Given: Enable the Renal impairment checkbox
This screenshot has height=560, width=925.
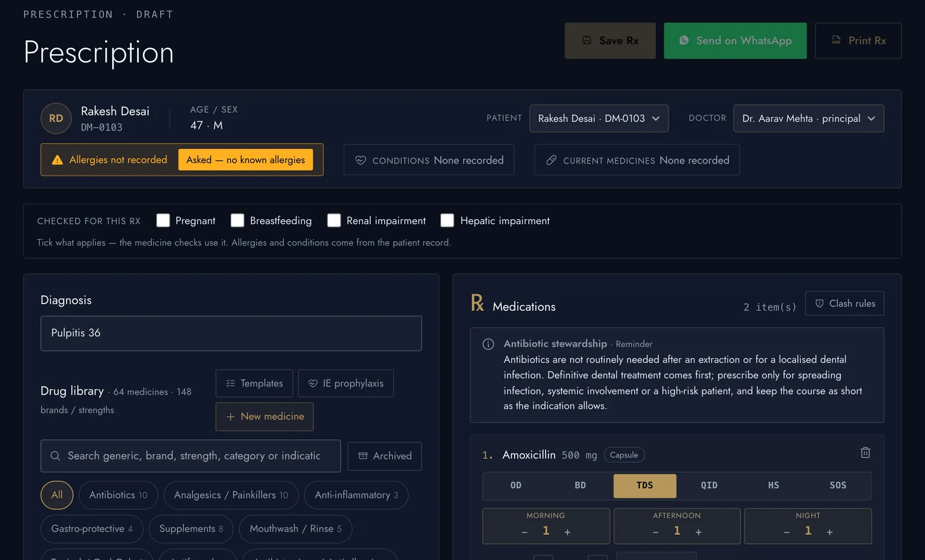Looking at the screenshot, I should tap(334, 220).
